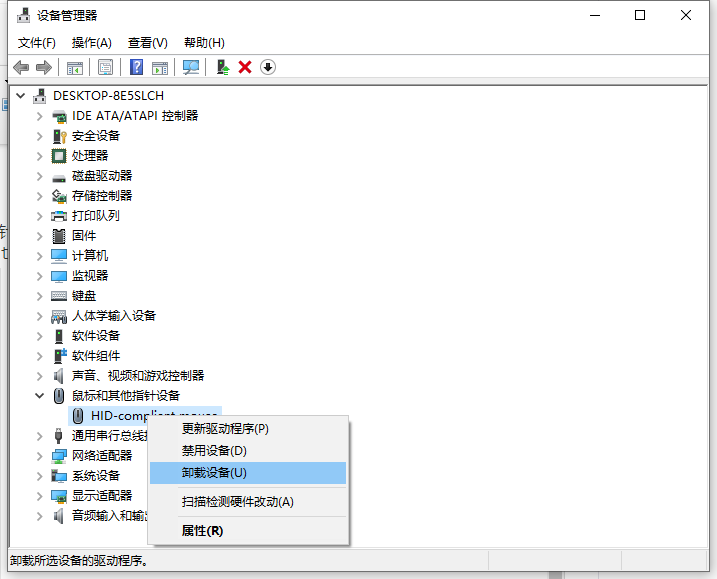Open 属性(R) from the context menu
The image size is (717, 579).
pyautogui.click(x=202, y=530)
